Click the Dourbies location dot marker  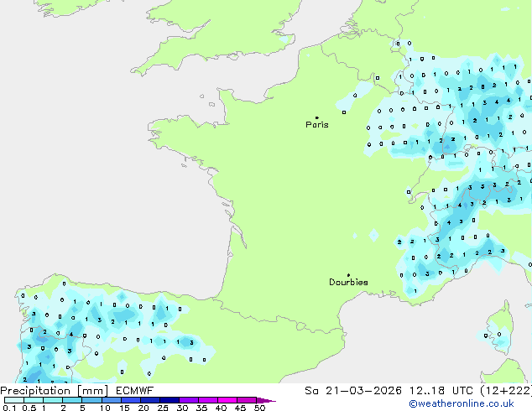point(348,275)
